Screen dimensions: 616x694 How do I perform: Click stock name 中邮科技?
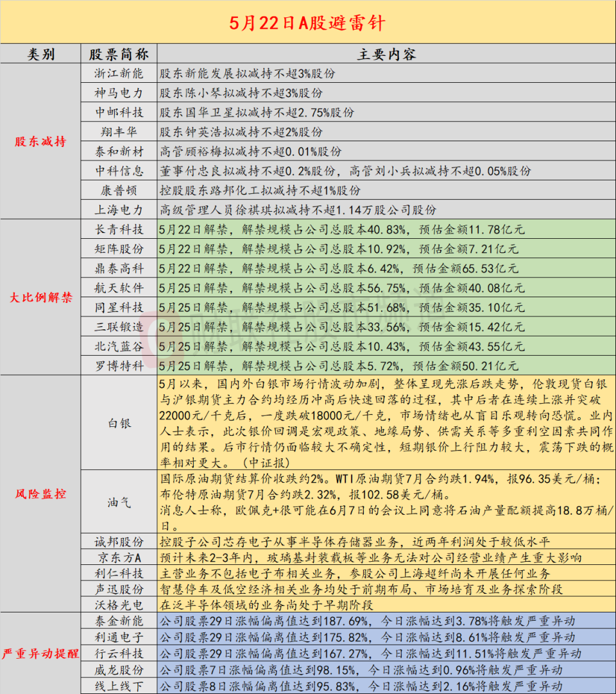coord(119,112)
